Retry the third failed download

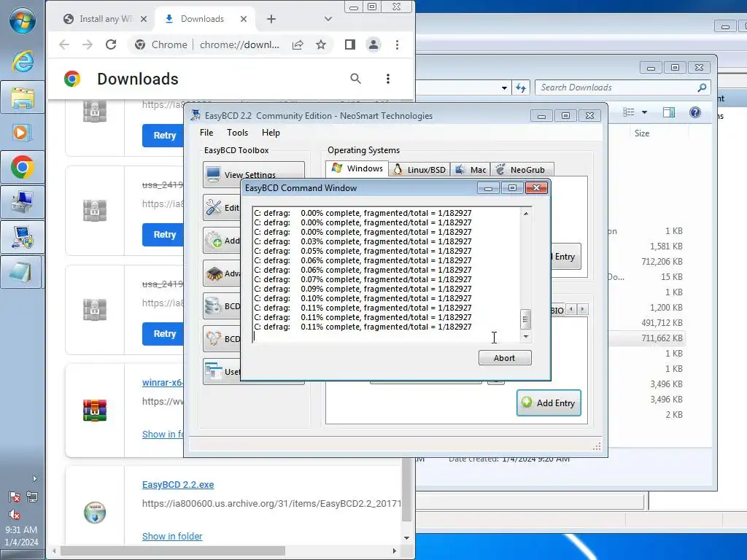coord(163,334)
